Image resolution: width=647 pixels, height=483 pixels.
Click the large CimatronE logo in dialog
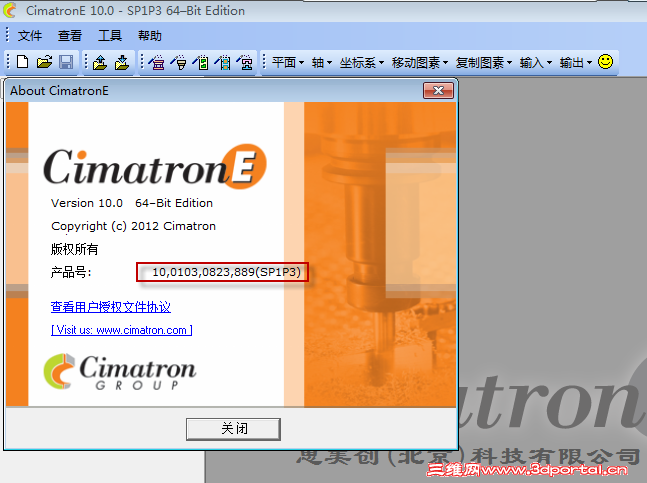155,166
